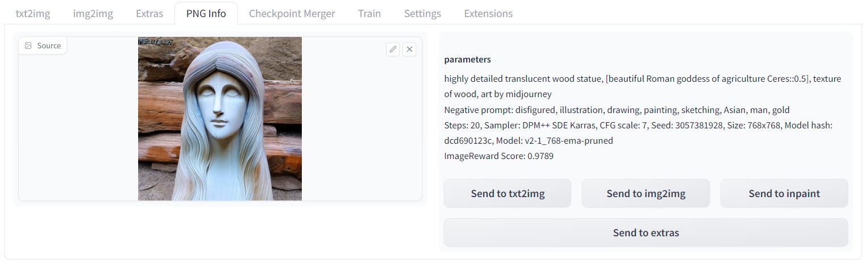Click the Negative prompt text line

[616, 110]
